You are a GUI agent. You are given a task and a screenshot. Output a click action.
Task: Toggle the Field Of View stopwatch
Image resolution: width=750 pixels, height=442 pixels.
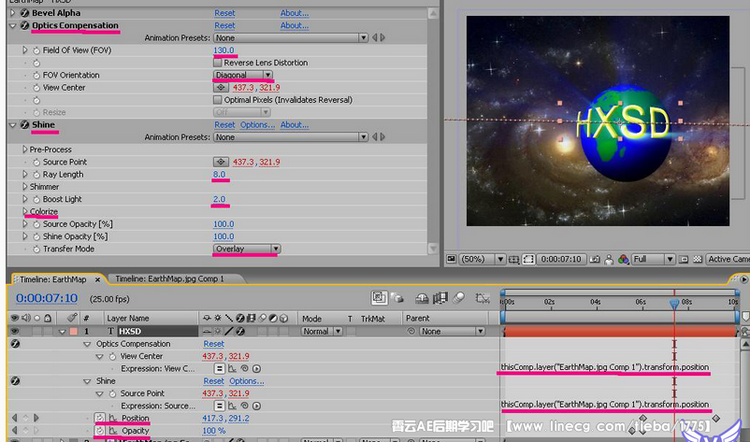(x=36, y=50)
